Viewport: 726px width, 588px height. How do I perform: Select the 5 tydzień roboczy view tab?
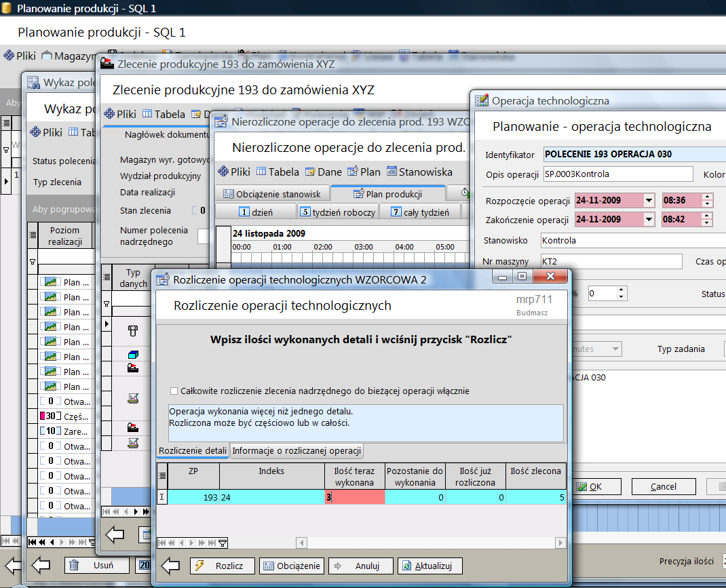pyautogui.click(x=337, y=212)
